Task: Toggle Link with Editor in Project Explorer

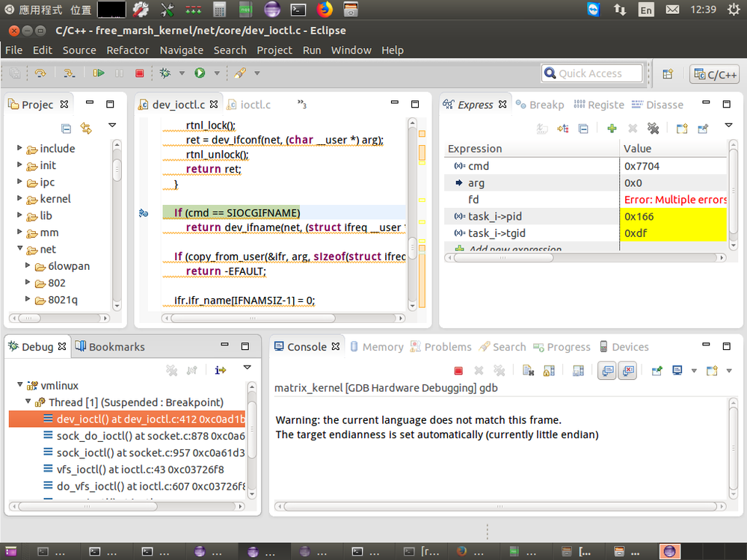Action: coord(86,128)
